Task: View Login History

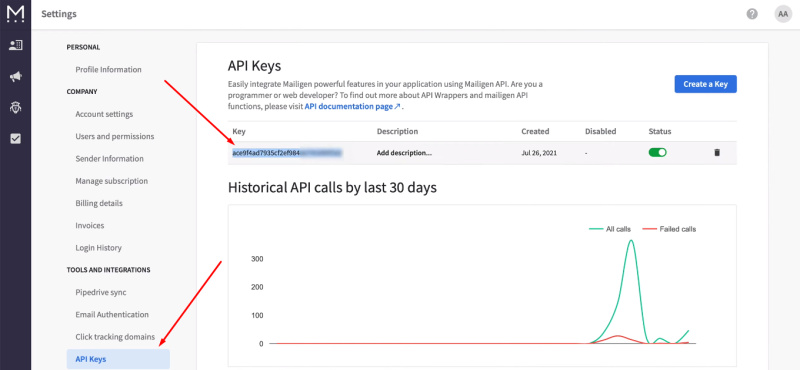Action: click(x=98, y=248)
